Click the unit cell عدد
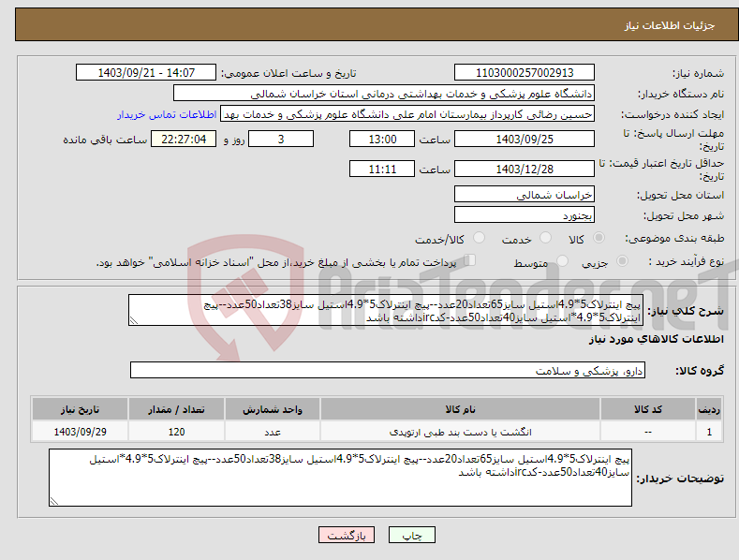Image resolution: width=739 pixels, height=560 pixels. click(x=273, y=432)
